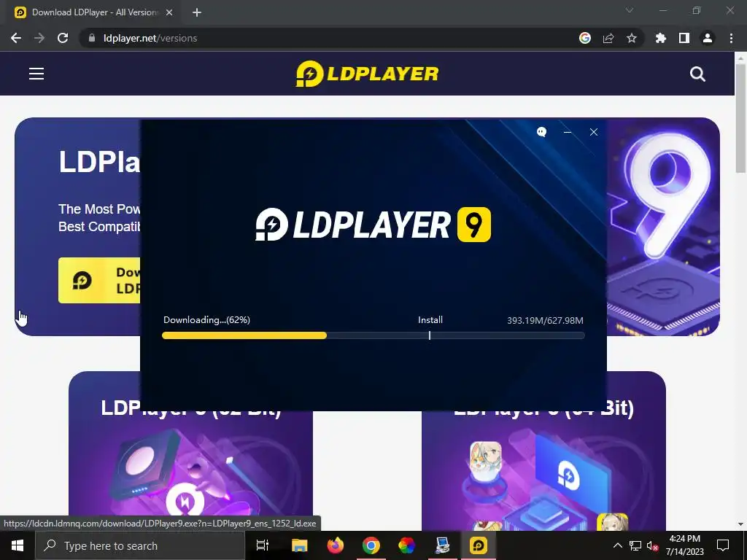Open Chrome extensions puzzle icon
The width and height of the screenshot is (747, 560).
point(661,38)
